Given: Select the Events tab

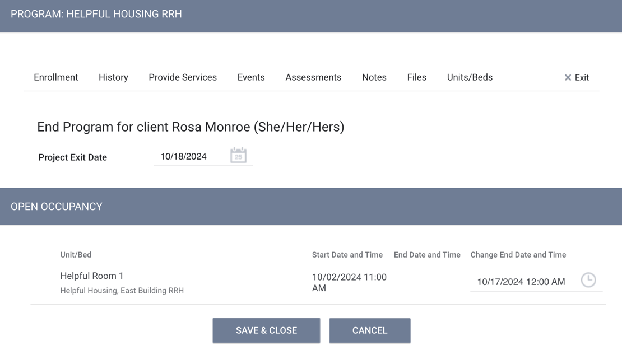Looking at the screenshot, I should coord(250,77).
